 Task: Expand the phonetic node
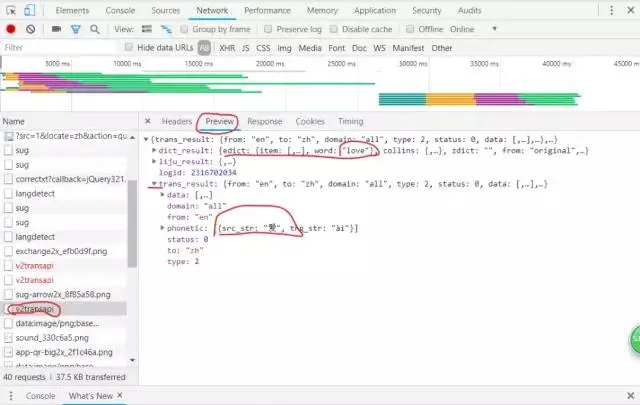pos(162,228)
